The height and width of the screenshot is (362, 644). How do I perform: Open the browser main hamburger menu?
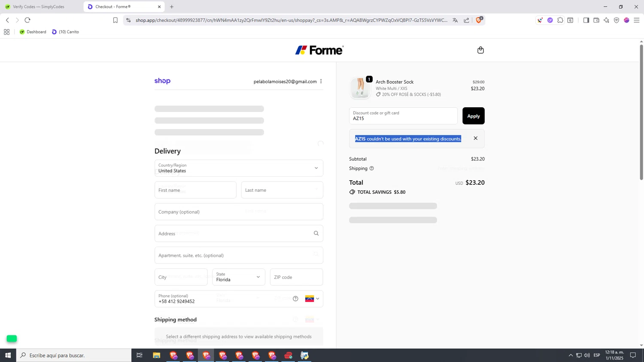click(637, 20)
